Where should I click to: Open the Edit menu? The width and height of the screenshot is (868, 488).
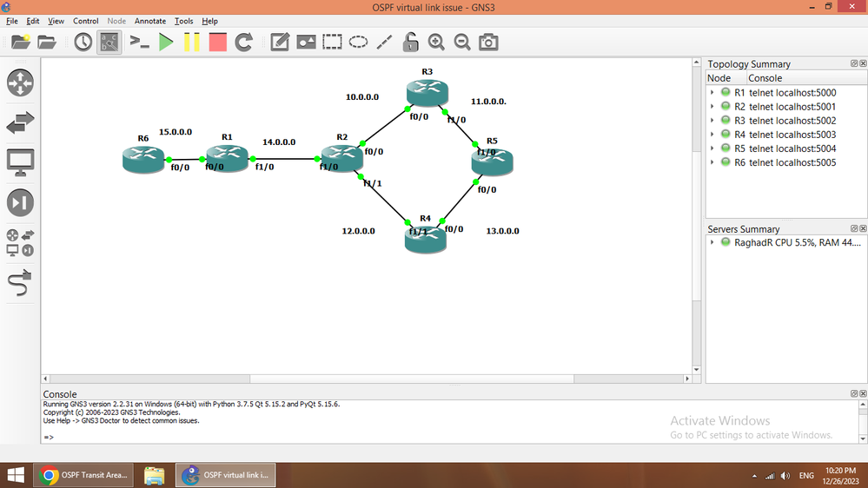pyautogui.click(x=33, y=21)
